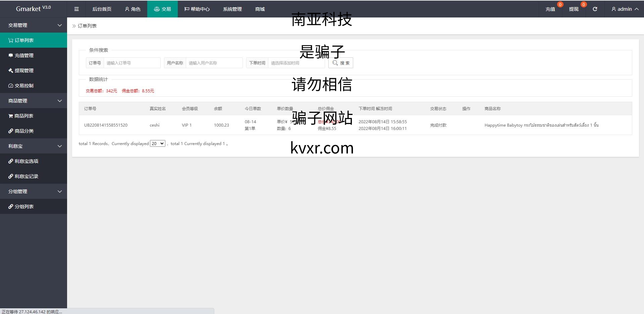This screenshot has height=314, width=644.
Task: Click the 下单时间 解冻时间 column header
Action: click(375, 108)
